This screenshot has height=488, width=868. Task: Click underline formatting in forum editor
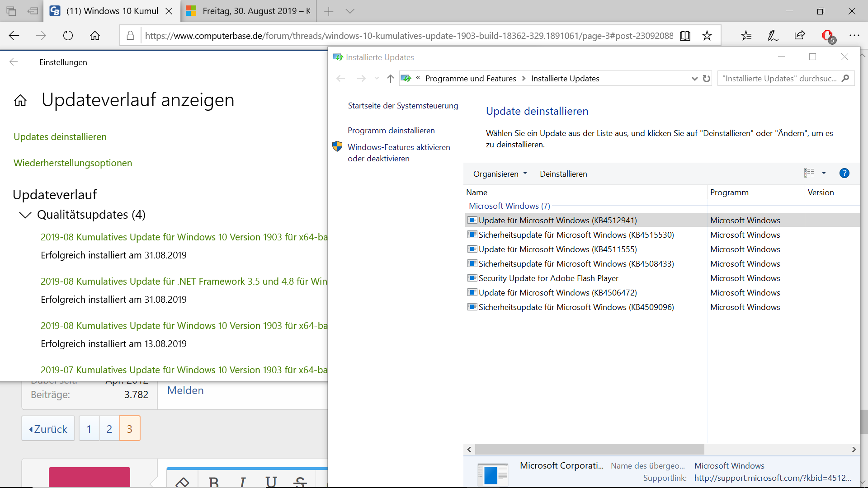(x=271, y=482)
